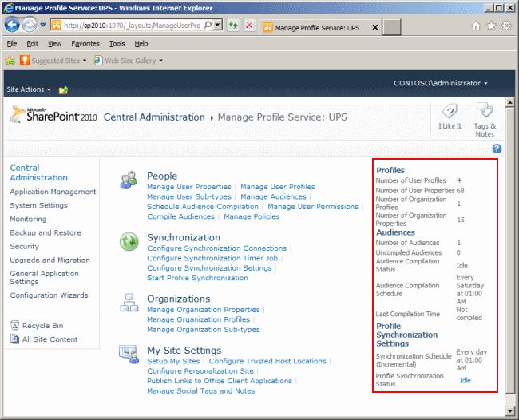519x420 pixels.
Task: Open Application Management in left navigation
Action: pyautogui.click(x=53, y=192)
